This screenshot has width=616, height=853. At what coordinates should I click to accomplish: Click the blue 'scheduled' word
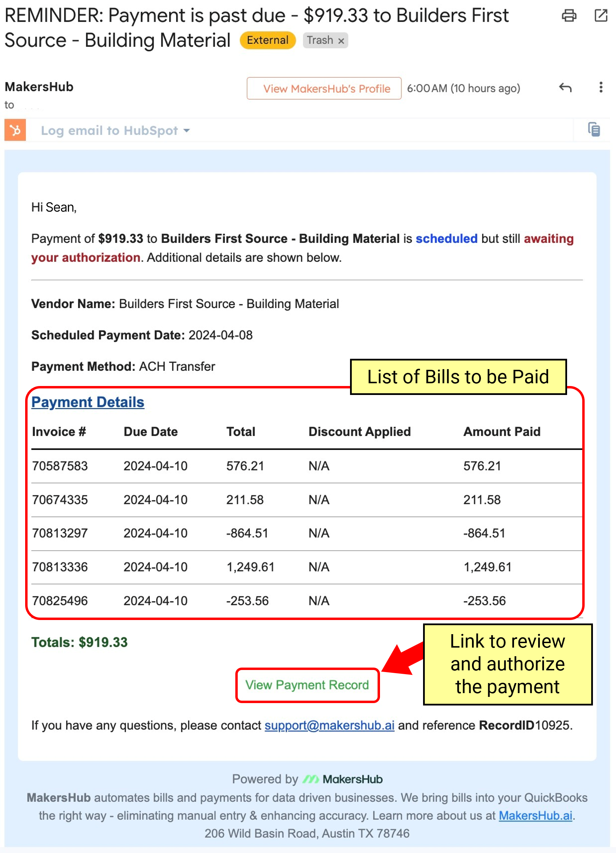click(x=446, y=238)
